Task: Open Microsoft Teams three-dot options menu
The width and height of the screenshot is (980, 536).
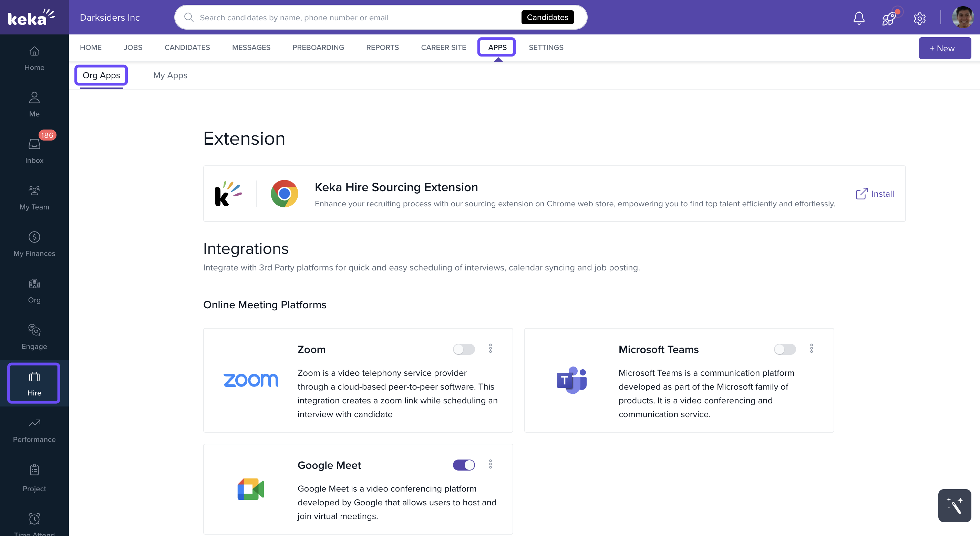Action: pyautogui.click(x=811, y=348)
